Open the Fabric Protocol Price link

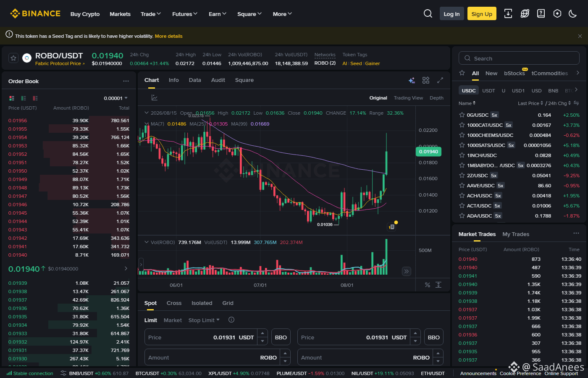pos(60,64)
